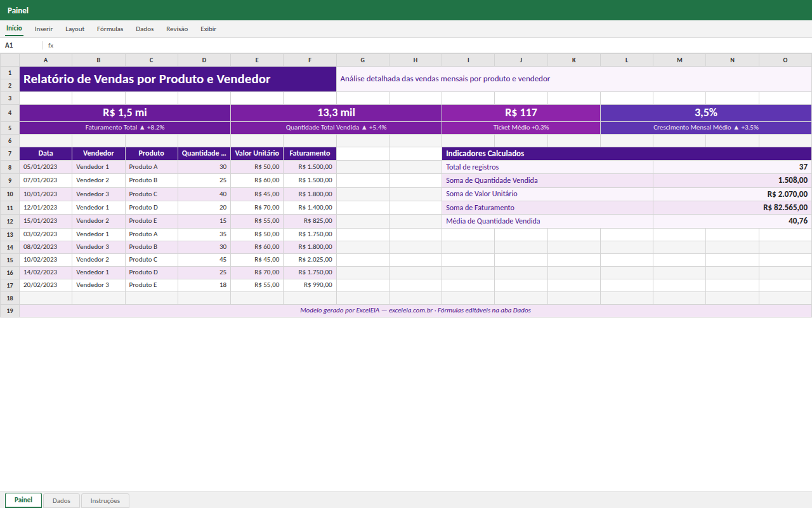Viewport: 812px width, 508px height.
Task: Click the select-all corner of the grid
Action: 10,60
